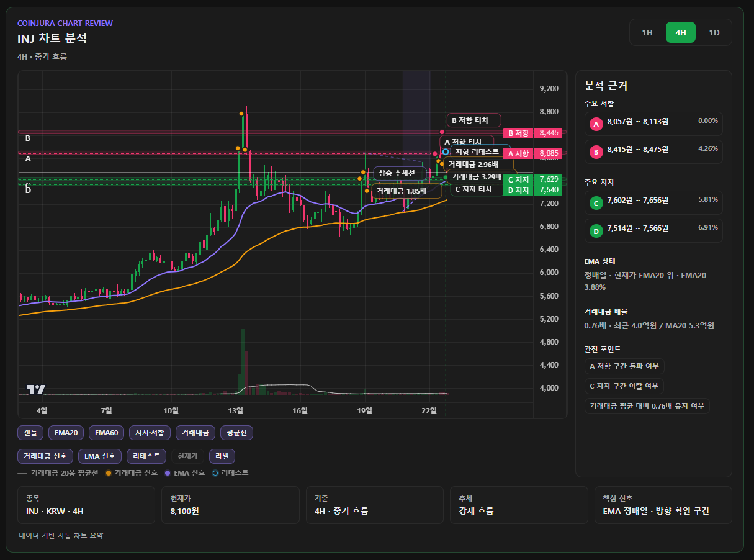Click the 저항 리테스트 chart label
The height and width of the screenshot is (560, 754).
point(477,151)
